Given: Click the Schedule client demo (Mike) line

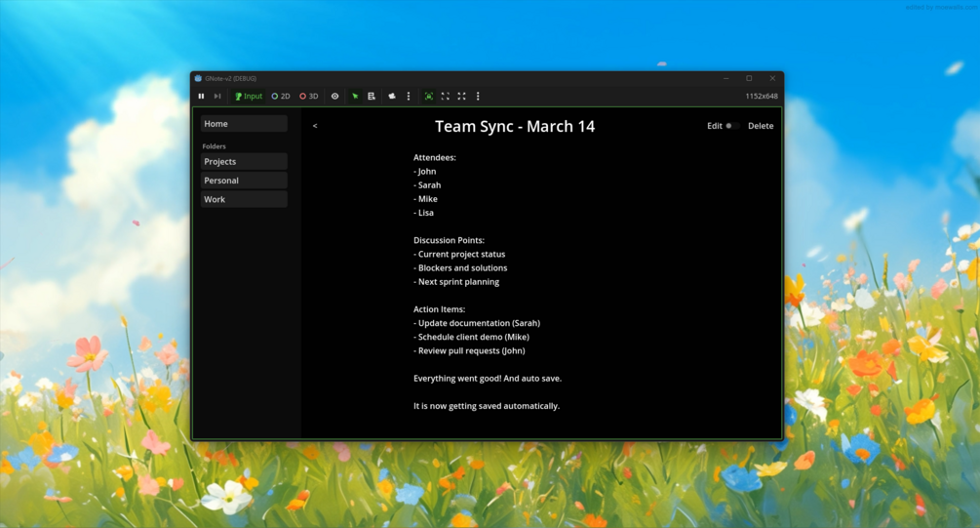Looking at the screenshot, I should click(471, 337).
